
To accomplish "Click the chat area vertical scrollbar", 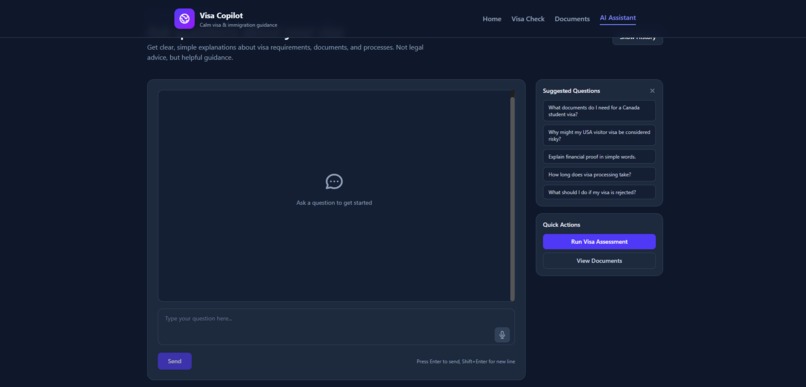I will click(x=512, y=199).
